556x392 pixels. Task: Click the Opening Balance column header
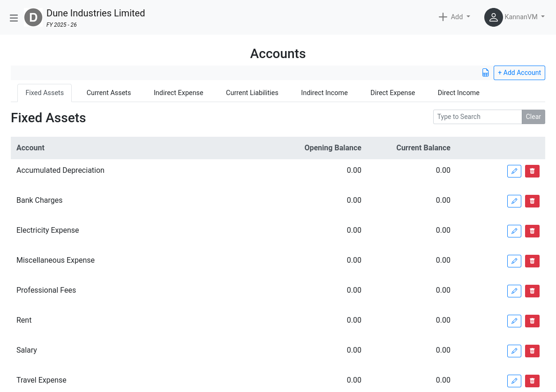pos(332,148)
